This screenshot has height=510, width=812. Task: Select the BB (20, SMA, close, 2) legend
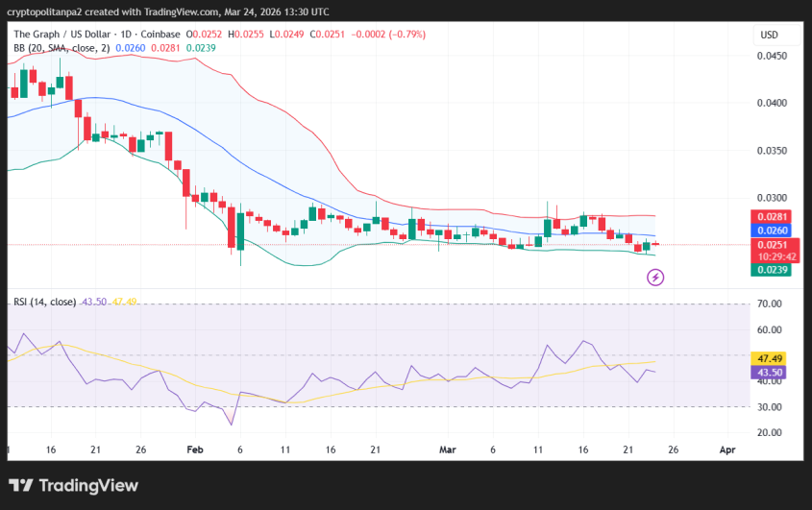[61, 47]
